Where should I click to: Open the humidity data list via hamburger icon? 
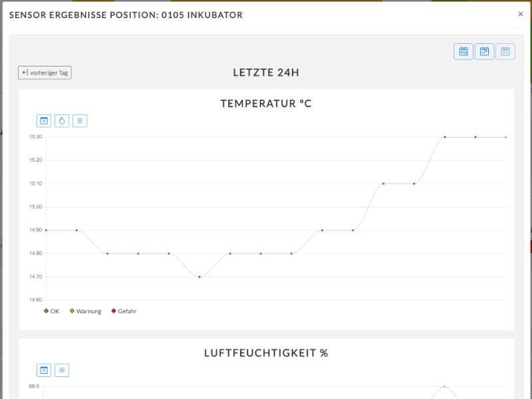click(61, 370)
